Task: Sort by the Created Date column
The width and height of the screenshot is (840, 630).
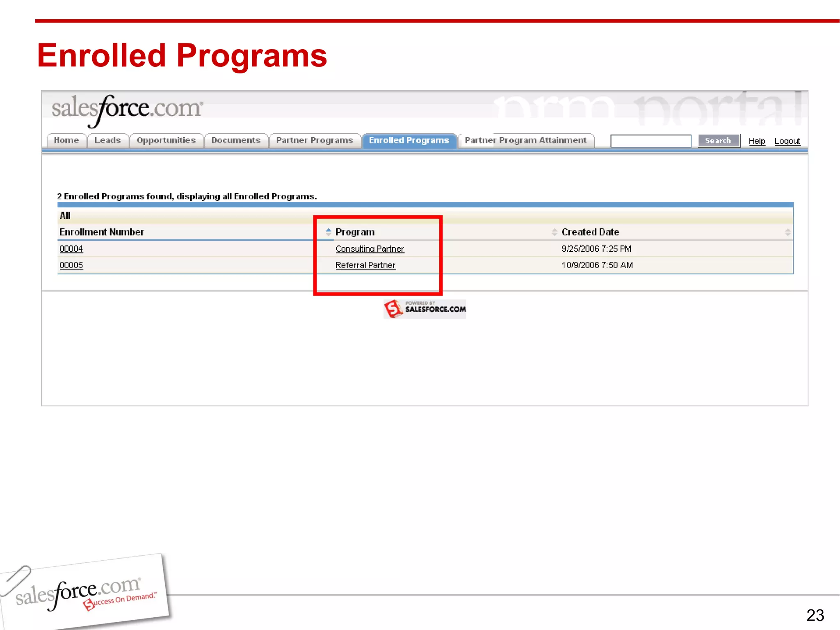Action: pos(590,232)
